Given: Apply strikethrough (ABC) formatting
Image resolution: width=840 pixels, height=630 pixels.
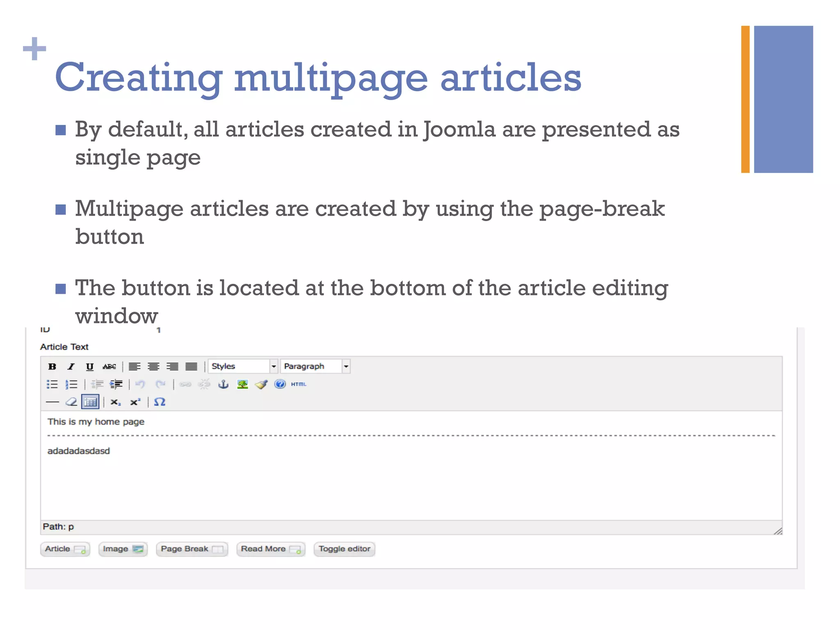Looking at the screenshot, I should click(x=109, y=366).
